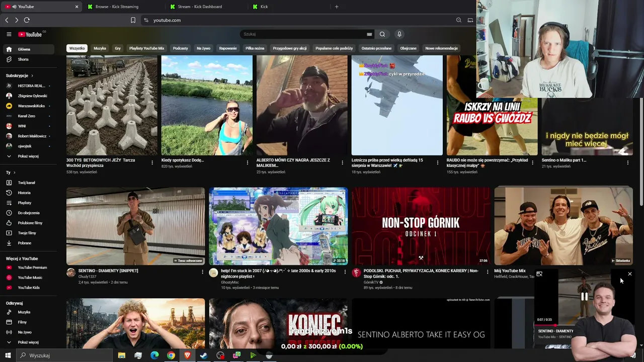
Task: Start voice search with the microphone
Action: pyautogui.click(x=399, y=34)
